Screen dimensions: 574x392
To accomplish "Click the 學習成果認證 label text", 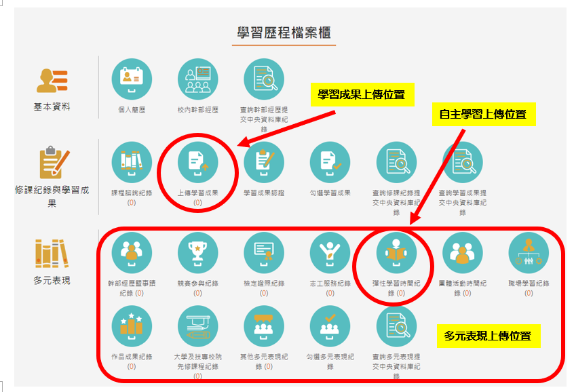I will point(264,193).
